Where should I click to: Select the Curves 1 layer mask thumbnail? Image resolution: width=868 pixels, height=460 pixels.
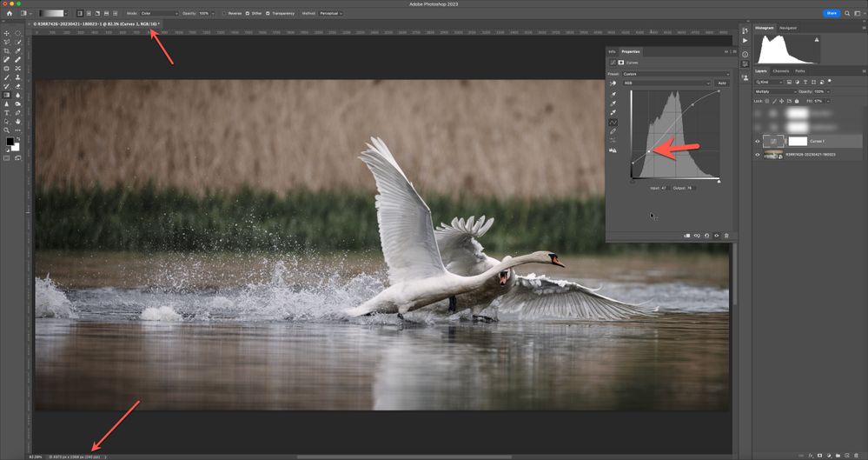click(797, 141)
